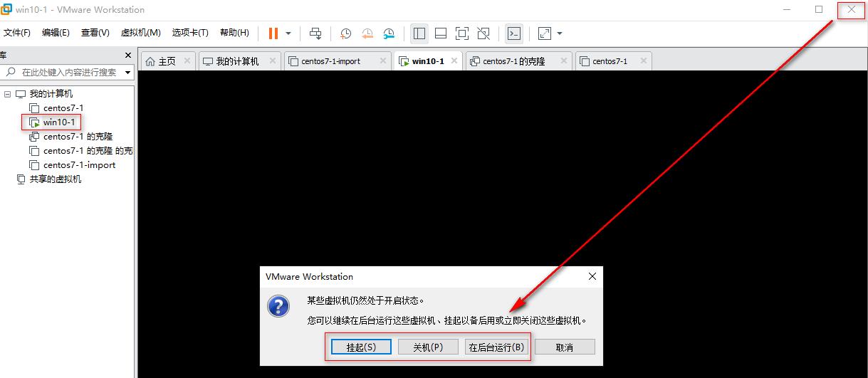Screen dimensions: 868x378
Task: Click the revert to snapshot icon
Action: 367,33
